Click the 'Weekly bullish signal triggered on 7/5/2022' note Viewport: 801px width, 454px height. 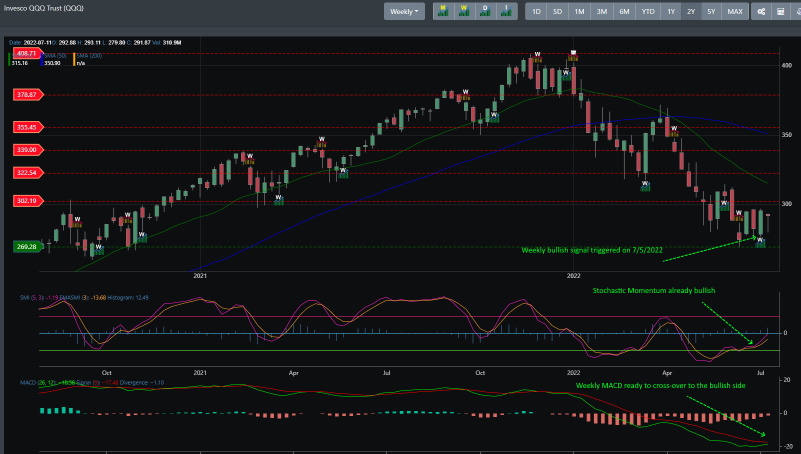592,250
